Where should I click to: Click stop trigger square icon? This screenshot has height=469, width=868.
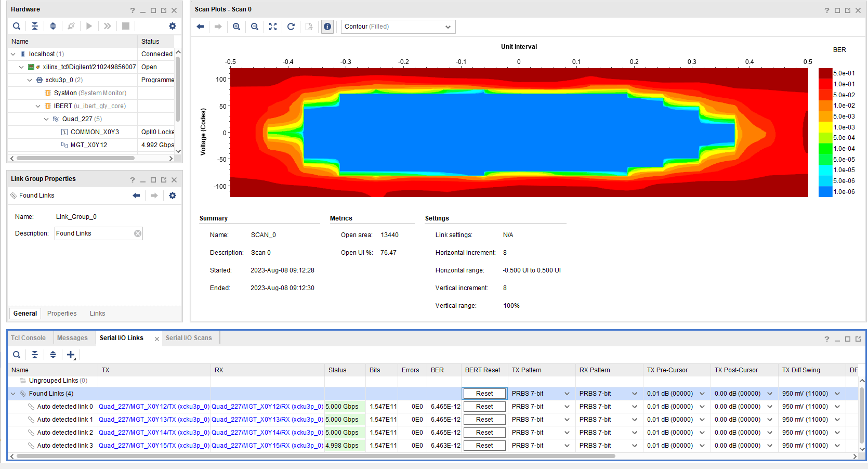126,26
